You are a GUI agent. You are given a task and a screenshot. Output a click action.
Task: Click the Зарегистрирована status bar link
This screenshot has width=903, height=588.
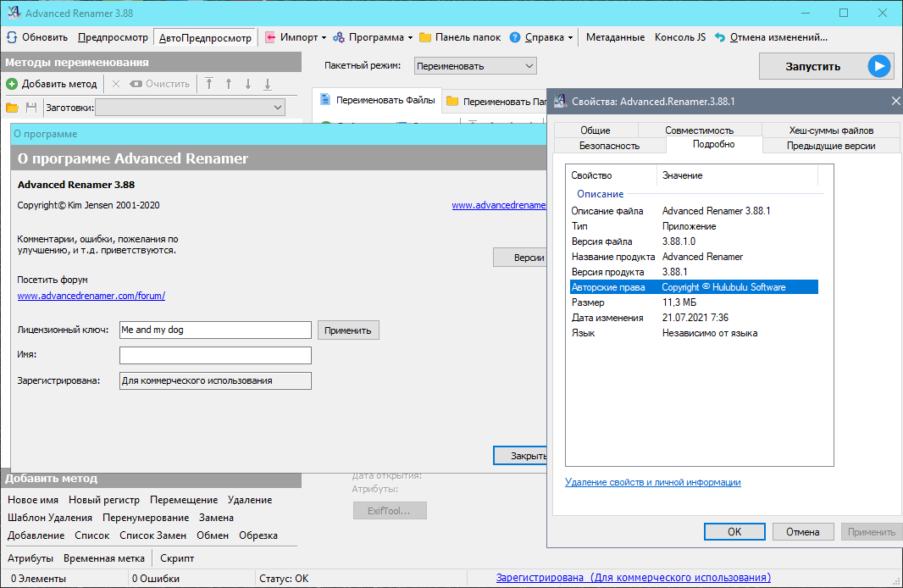[x=633, y=578]
